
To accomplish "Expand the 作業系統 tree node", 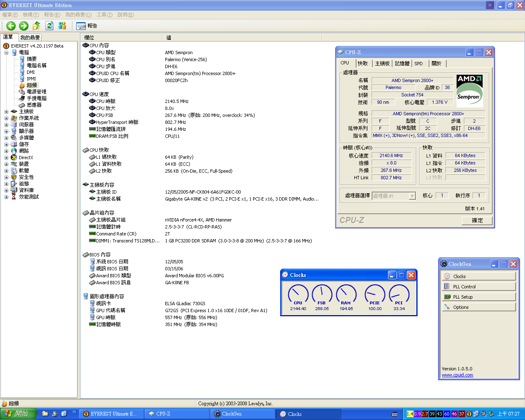I will click(x=6, y=118).
